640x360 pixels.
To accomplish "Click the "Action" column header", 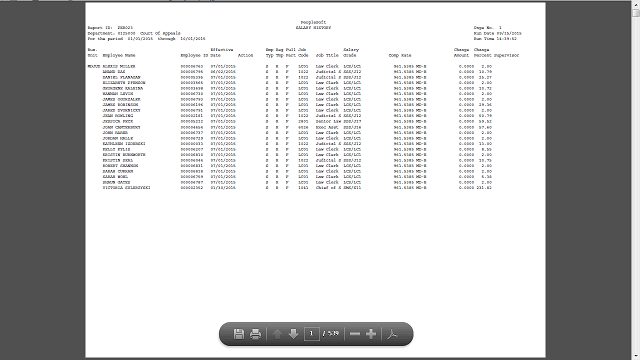I will click(x=245, y=56).
